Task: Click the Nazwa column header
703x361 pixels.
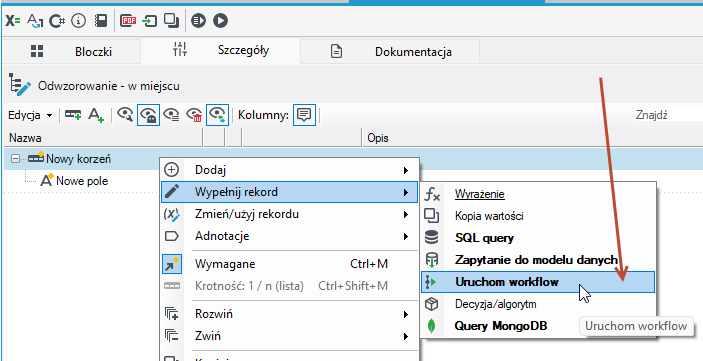Action: (103, 138)
